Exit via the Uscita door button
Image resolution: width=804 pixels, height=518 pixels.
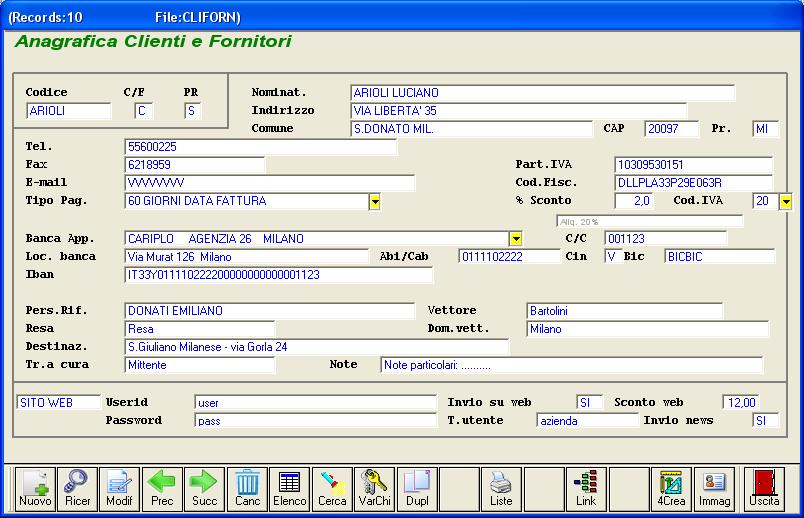click(x=765, y=489)
